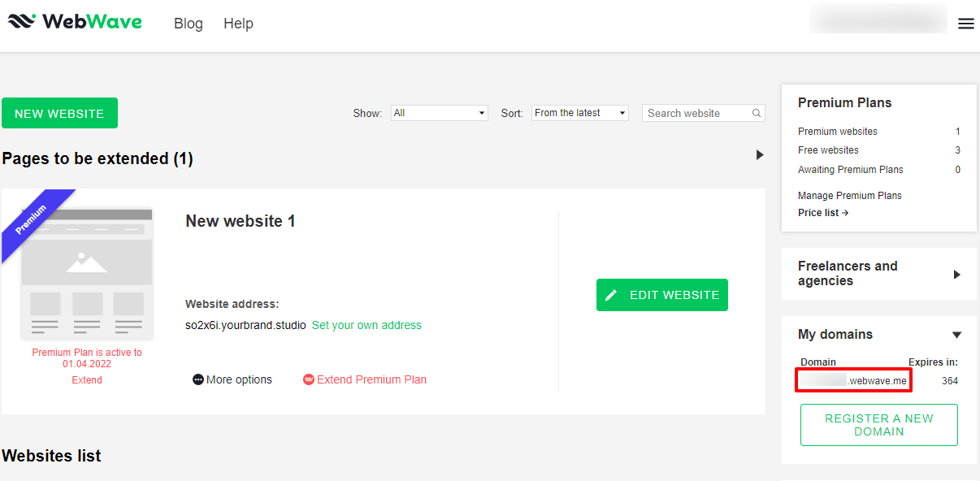This screenshot has width=980, height=481.
Task: Open the hamburger menu icon
Action: click(965, 24)
